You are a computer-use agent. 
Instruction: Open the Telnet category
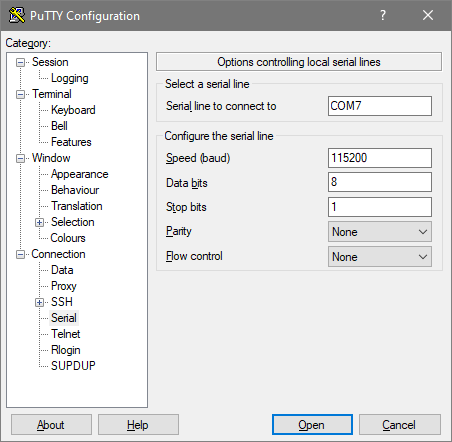[66, 334]
